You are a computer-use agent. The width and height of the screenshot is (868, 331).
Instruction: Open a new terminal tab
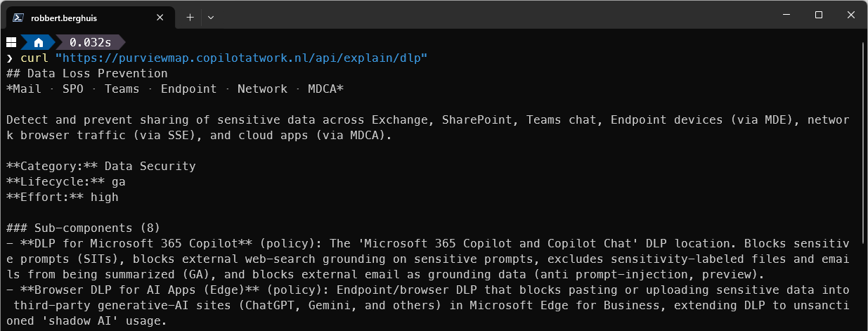[x=190, y=17]
